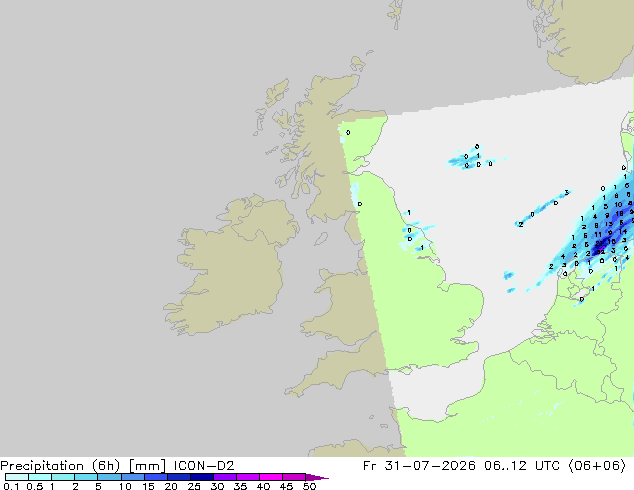
Task: Click the legend swatch between 20 and 25
Action: (x=178, y=477)
